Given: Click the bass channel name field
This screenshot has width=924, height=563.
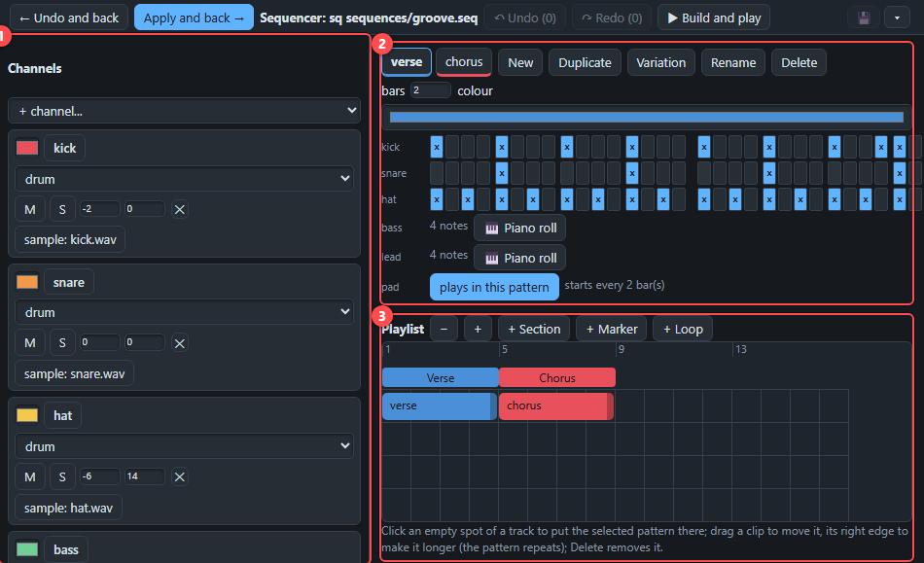Looking at the screenshot, I should click(x=66, y=549).
